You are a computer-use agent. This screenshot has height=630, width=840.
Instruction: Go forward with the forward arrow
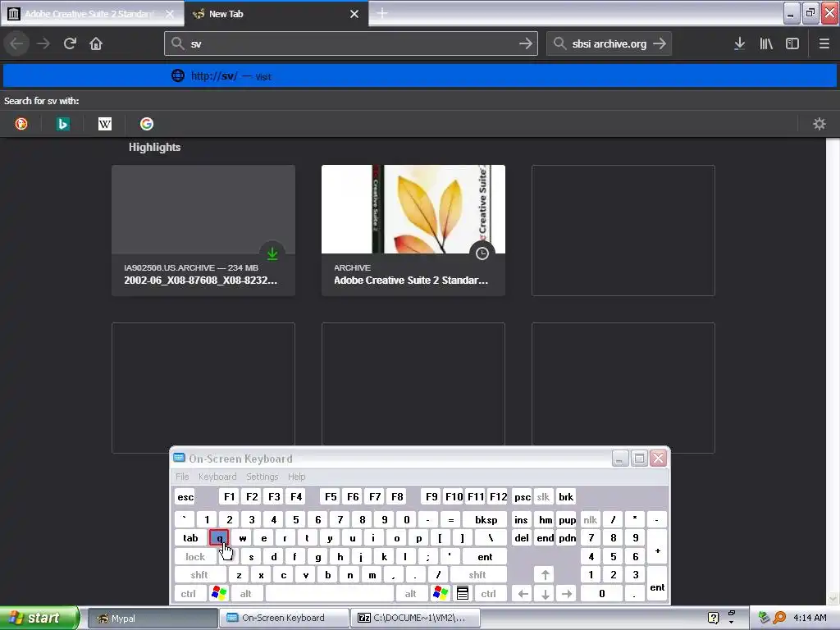pos(43,43)
